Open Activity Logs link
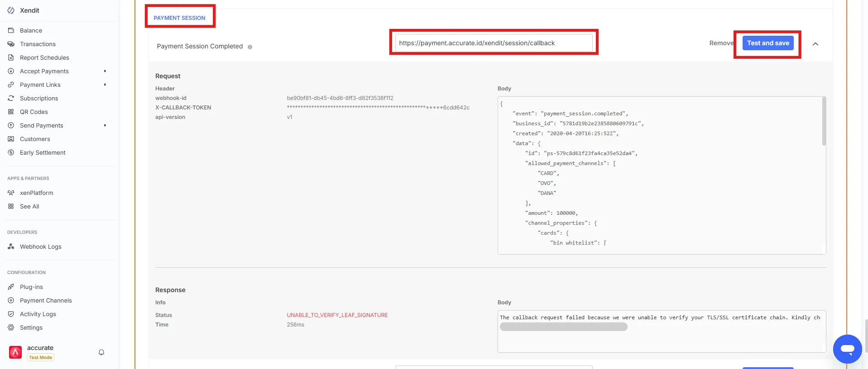The height and width of the screenshot is (369, 868). (38, 314)
